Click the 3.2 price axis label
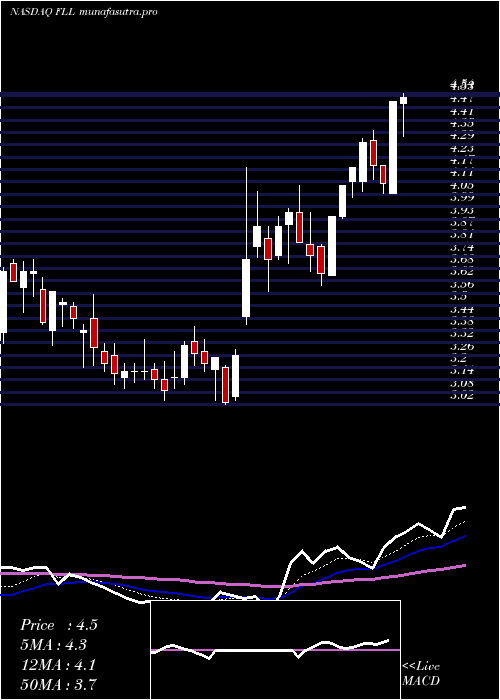Screen dimensions: 500x700 (x=458, y=358)
